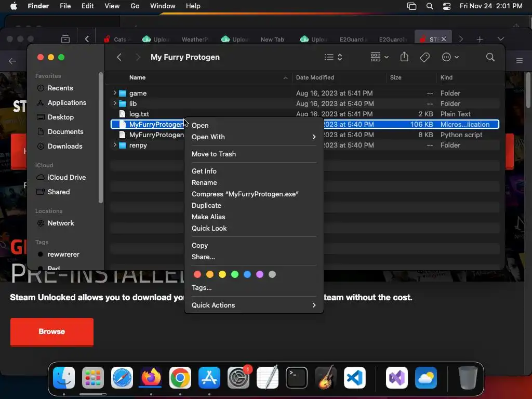
Task: Expand the Quick Actions submenu
Action: point(254,305)
